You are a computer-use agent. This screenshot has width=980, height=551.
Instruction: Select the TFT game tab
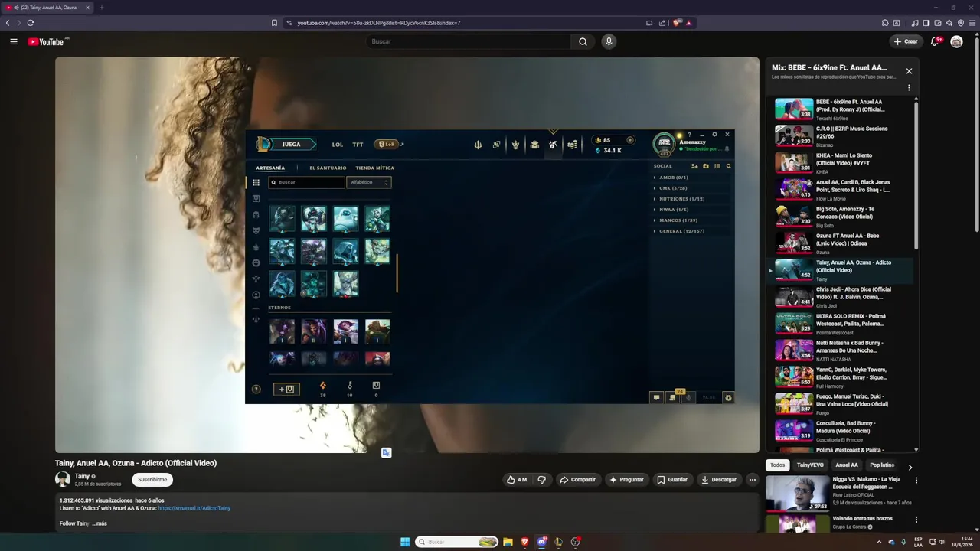(358, 145)
